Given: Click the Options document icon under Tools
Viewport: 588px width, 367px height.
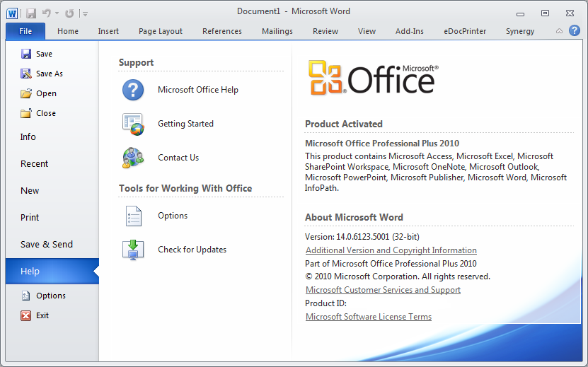Looking at the screenshot, I should (x=134, y=216).
